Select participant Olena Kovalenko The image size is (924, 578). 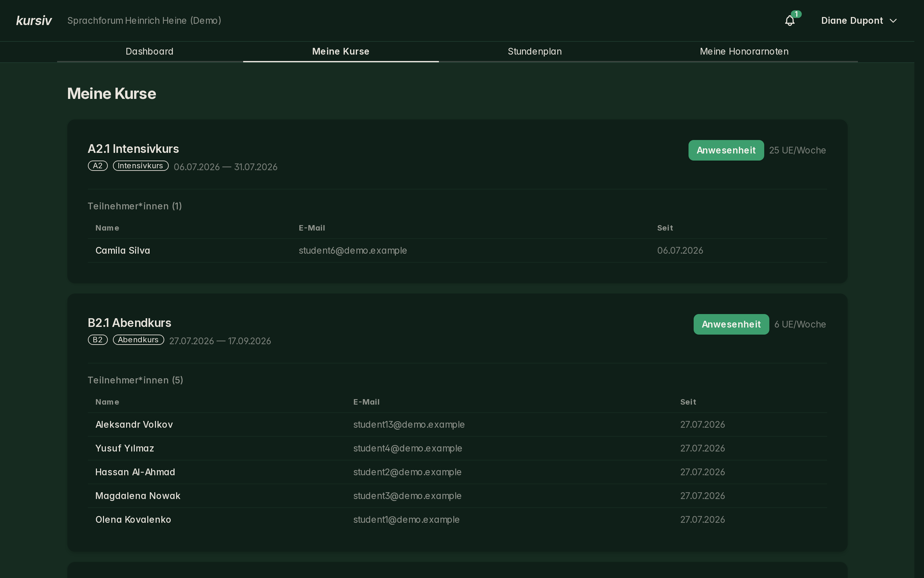pos(133,519)
